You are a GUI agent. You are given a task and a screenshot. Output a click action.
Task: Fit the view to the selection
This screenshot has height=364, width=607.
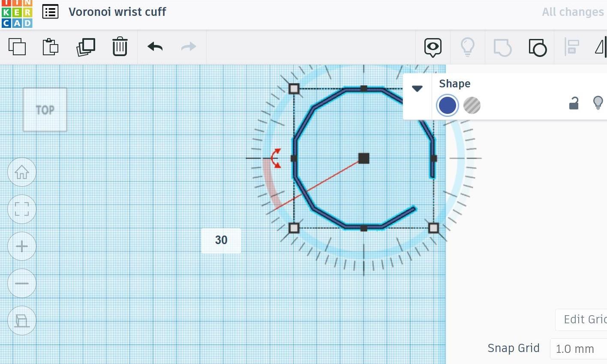21,209
